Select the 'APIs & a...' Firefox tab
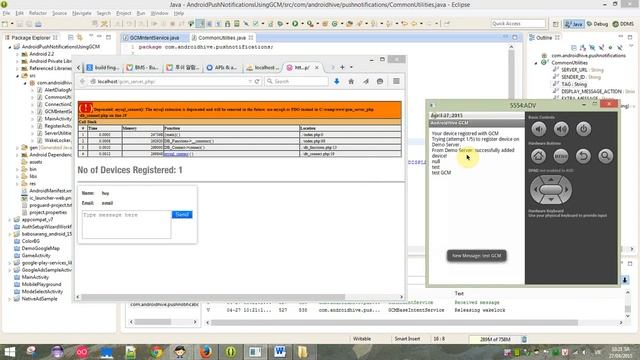The height and width of the screenshot is (360, 640). (222, 67)
